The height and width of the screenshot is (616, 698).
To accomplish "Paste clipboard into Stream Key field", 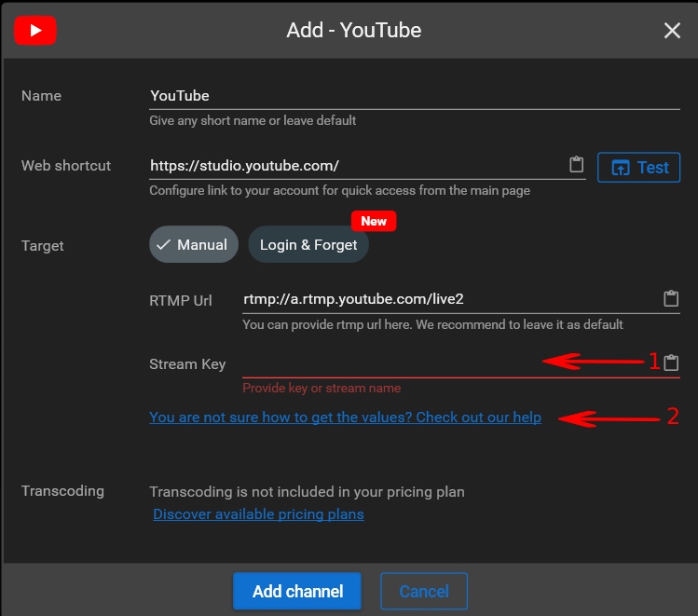I will point(670,363).
